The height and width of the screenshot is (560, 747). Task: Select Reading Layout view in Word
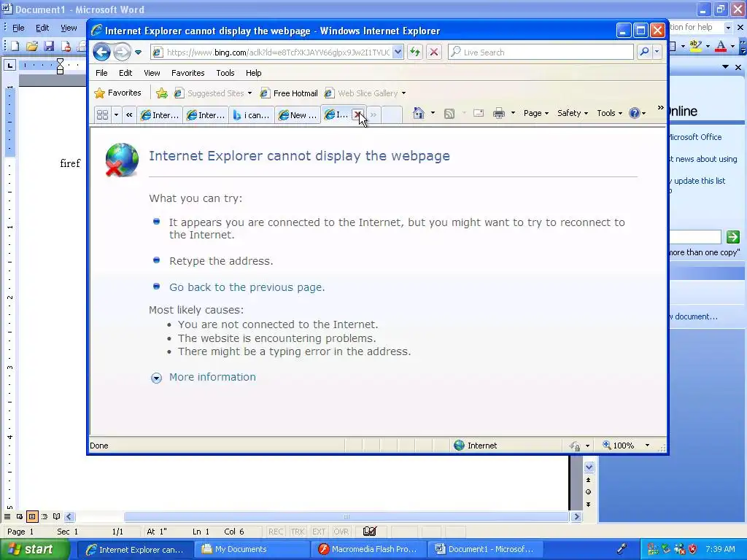[57, 516]
